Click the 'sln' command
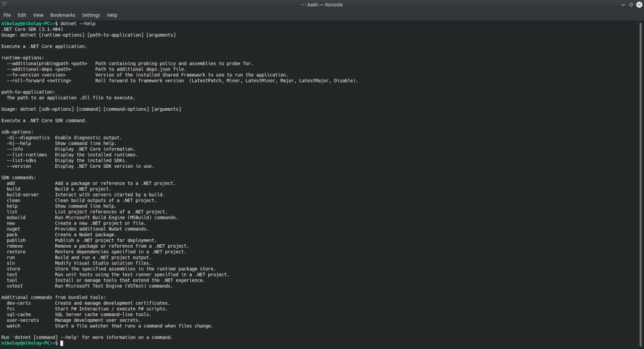Screen dimensions: 644x349 point(11,263)
